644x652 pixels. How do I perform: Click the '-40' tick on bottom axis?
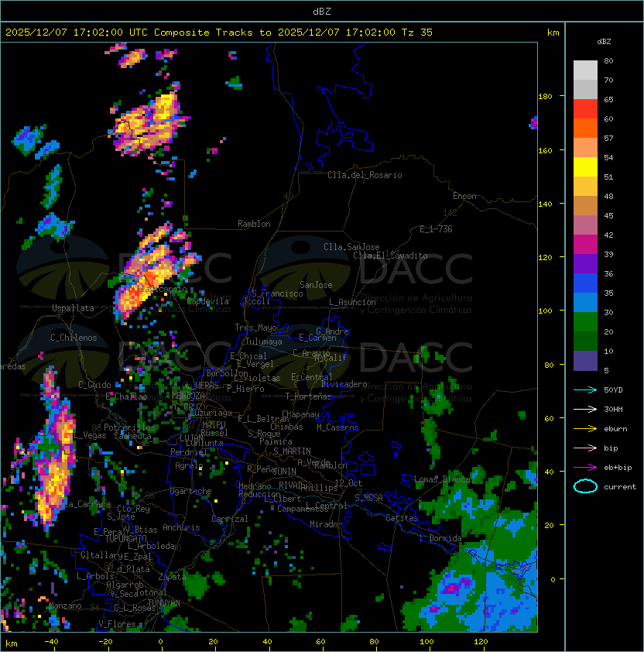tap(51, 642)
